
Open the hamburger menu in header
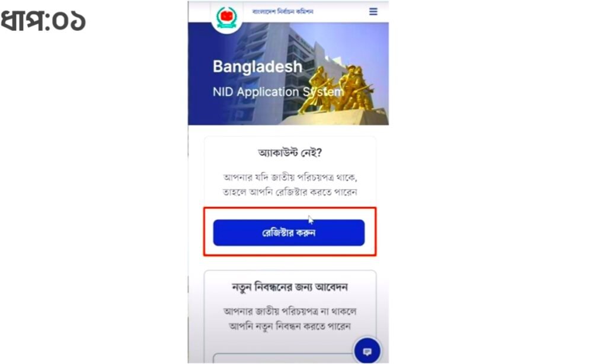point(373,12)
